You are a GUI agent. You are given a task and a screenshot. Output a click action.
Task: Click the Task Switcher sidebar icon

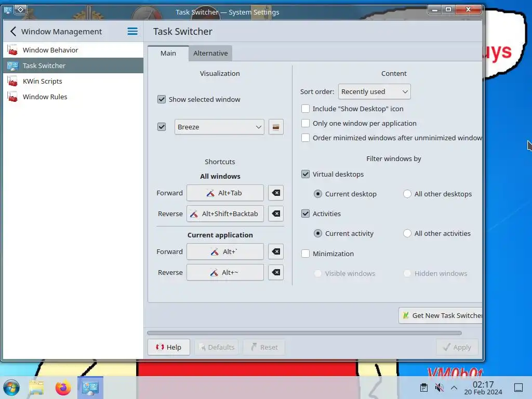click(x=12, y=65)
